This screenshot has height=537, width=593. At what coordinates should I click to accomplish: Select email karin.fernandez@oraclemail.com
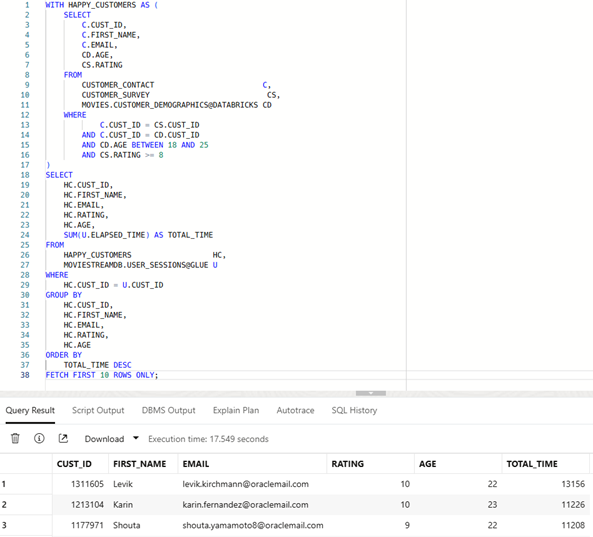[x=245, y=505]
